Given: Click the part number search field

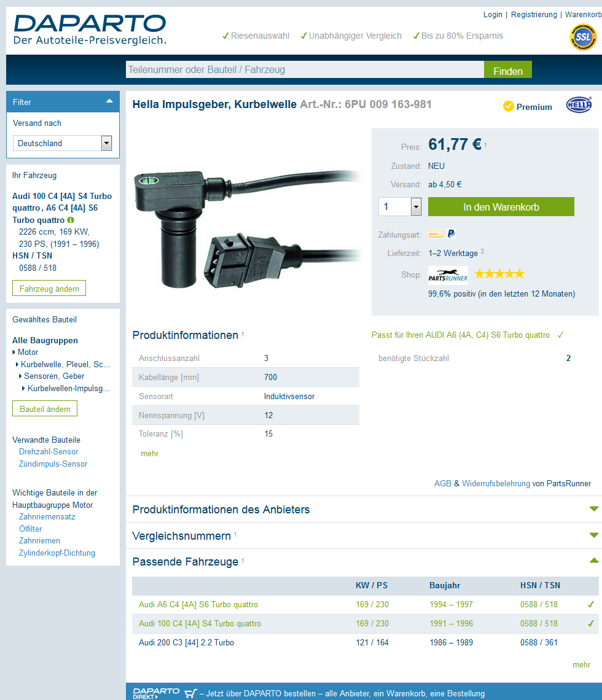Looking at the screenshot, I should [x=305, y=70].
